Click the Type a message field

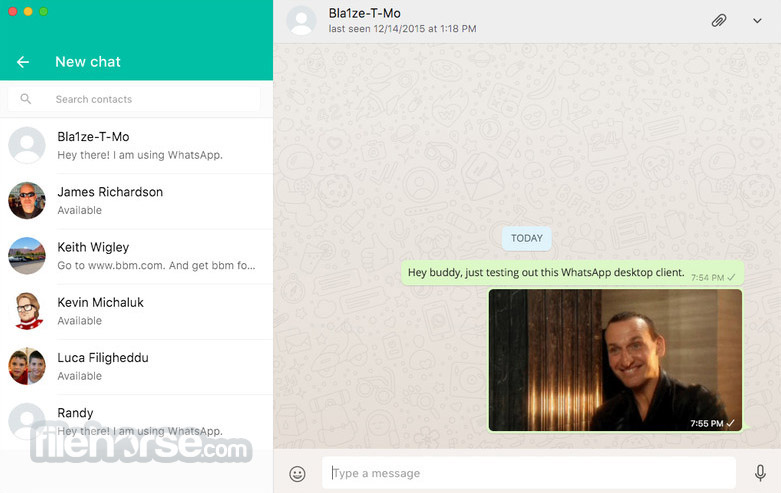[x=528, y=473]
